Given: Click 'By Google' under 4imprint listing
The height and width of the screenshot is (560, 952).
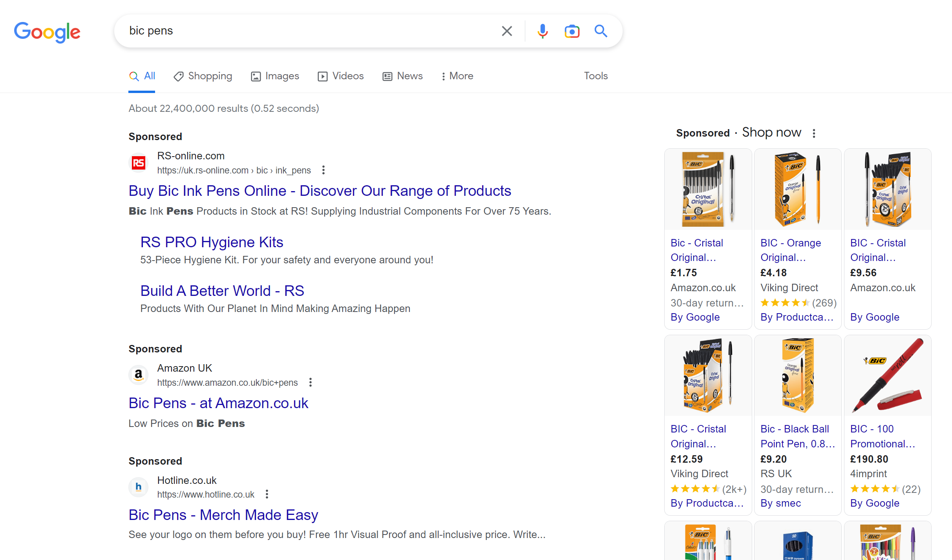Looking at the screenshot, I should point(875,503).
